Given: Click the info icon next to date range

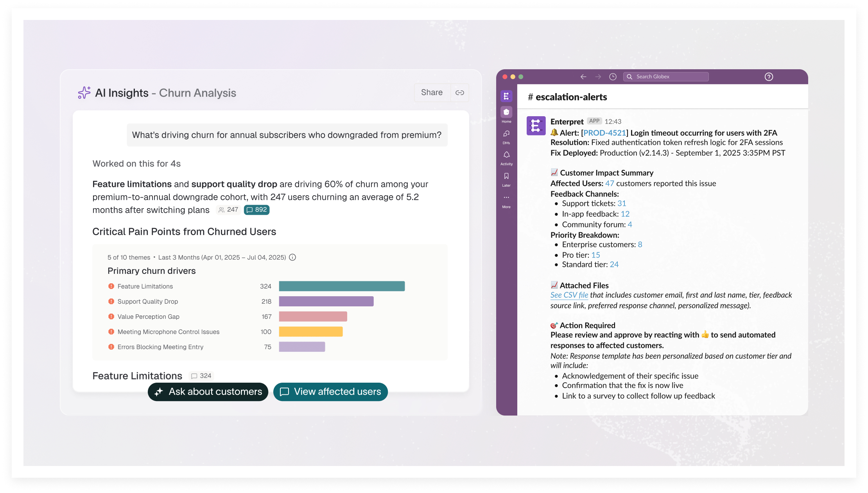Looking at the screenshot, I should pos(292,257).
